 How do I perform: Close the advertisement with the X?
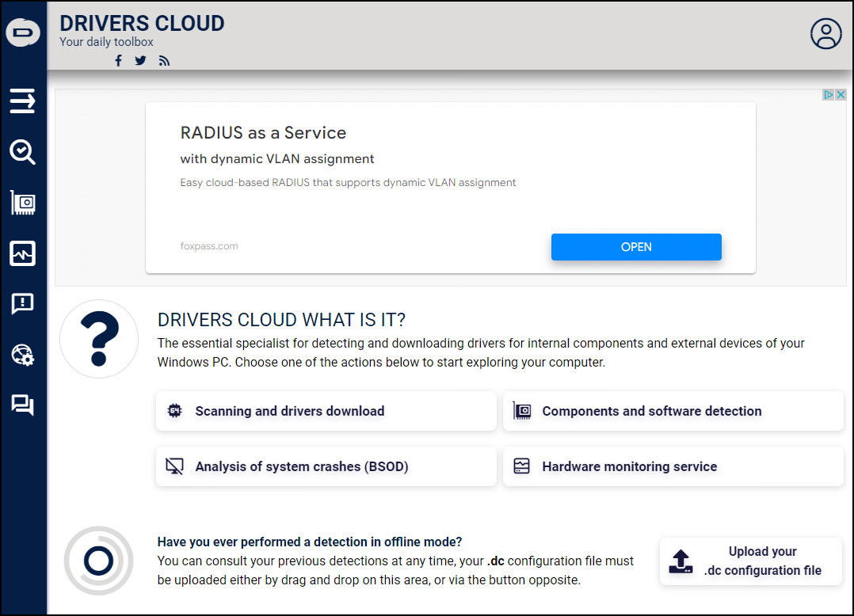coord(841,95)
